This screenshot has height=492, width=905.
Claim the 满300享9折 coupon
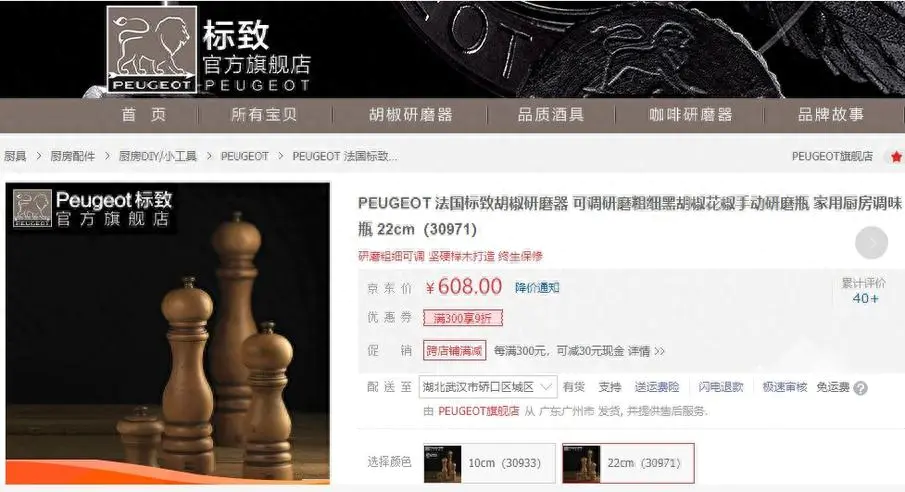click(463, 318)
